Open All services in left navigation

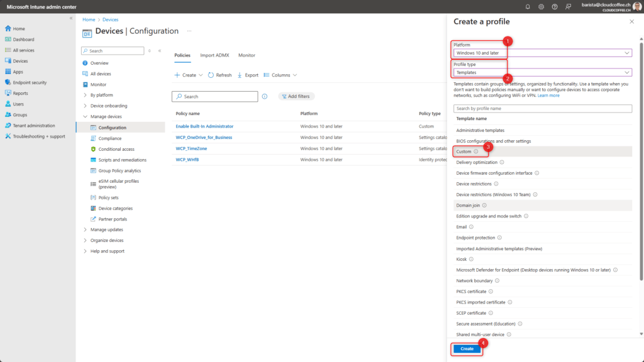(x=23, y=50)
